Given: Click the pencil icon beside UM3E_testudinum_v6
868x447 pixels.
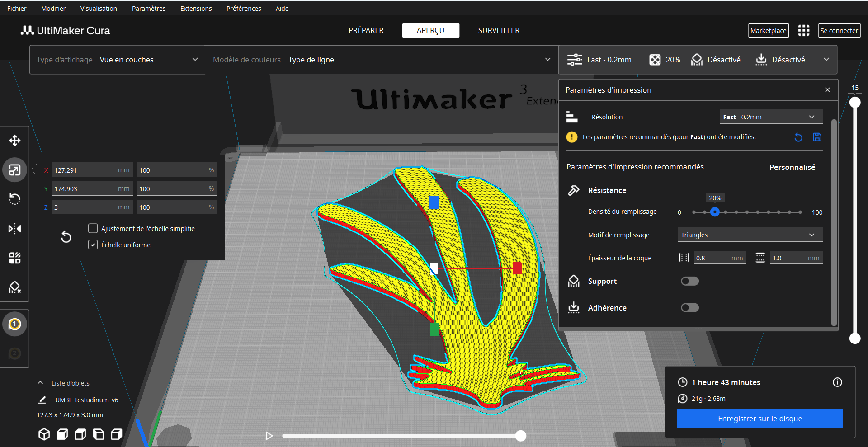Looking at the screenshot, I should click(x=42, y=400).
